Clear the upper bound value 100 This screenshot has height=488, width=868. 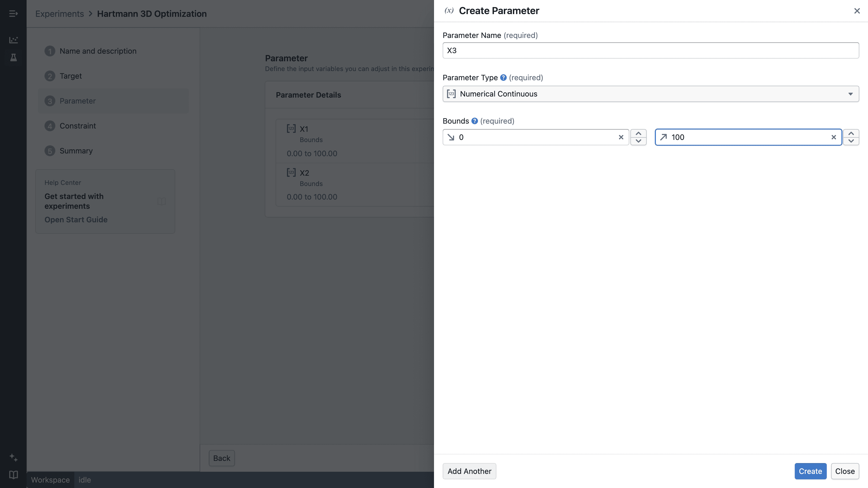tap(834, 137)
